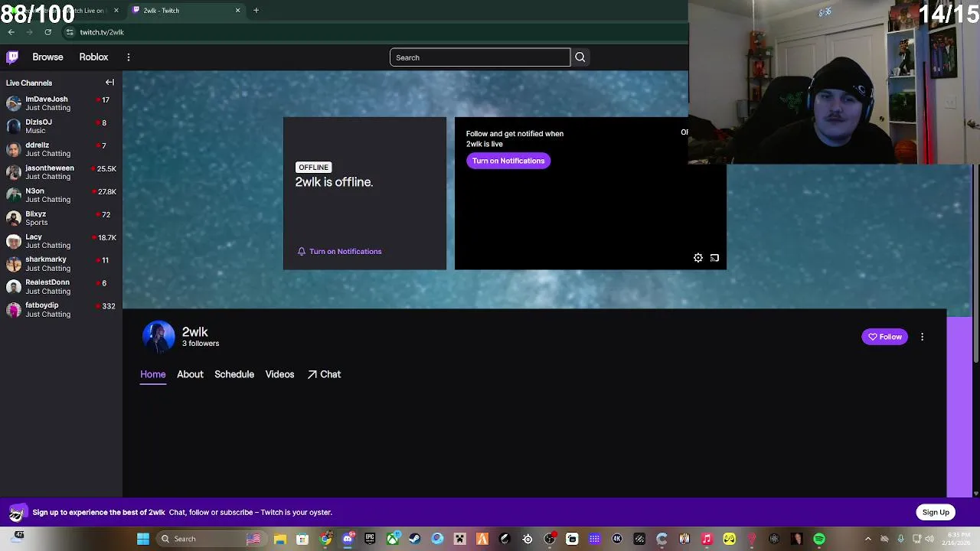Toggle theatre mode in the player
This screenshot has width=980, height=551.
714,258
